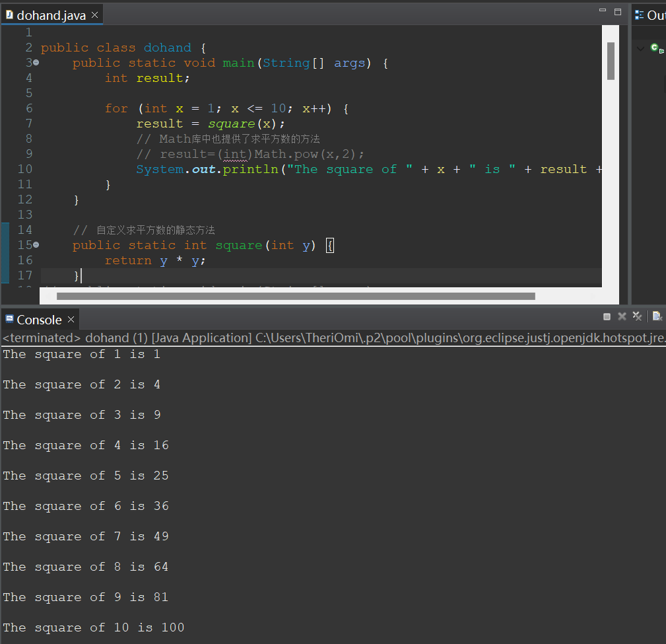The image size is (666, 644).
Task: Click line number 5 in the gutter
Action: [x=28, y=93]
